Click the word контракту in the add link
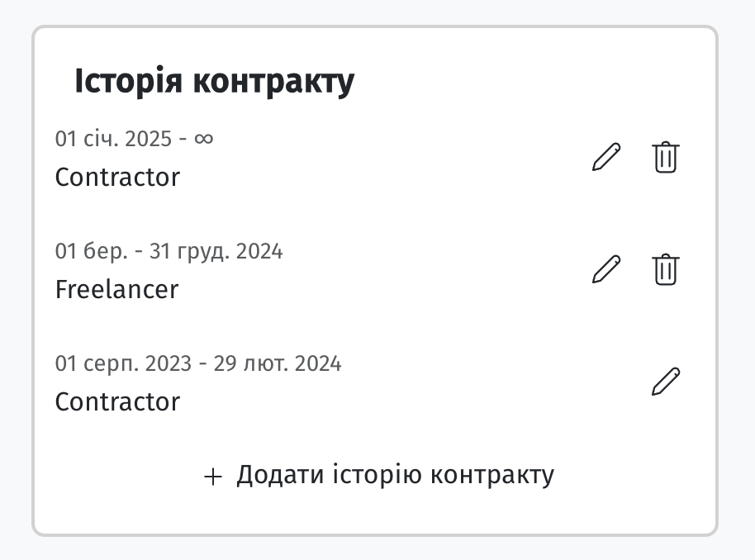Screen dimensions: 755x560 492,475
